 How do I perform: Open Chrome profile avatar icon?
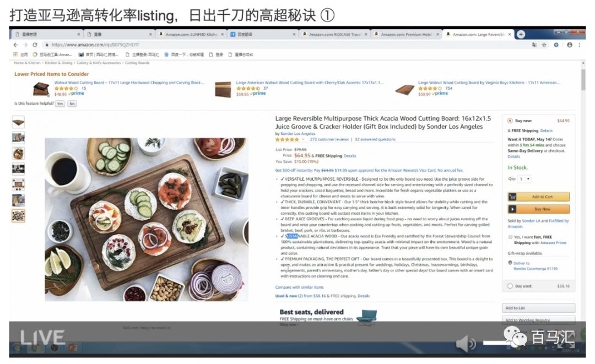pyautogui.click(x=570, y=45)
